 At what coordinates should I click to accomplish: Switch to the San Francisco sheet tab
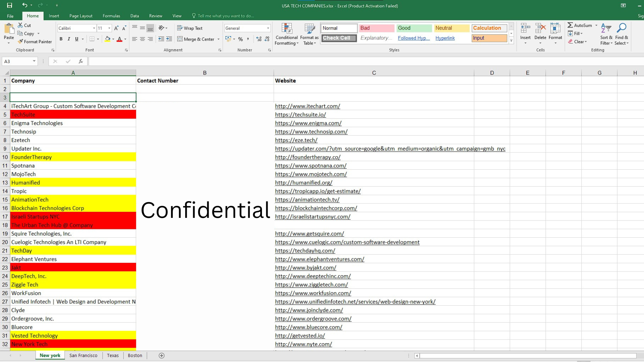(x=83, y=356)
